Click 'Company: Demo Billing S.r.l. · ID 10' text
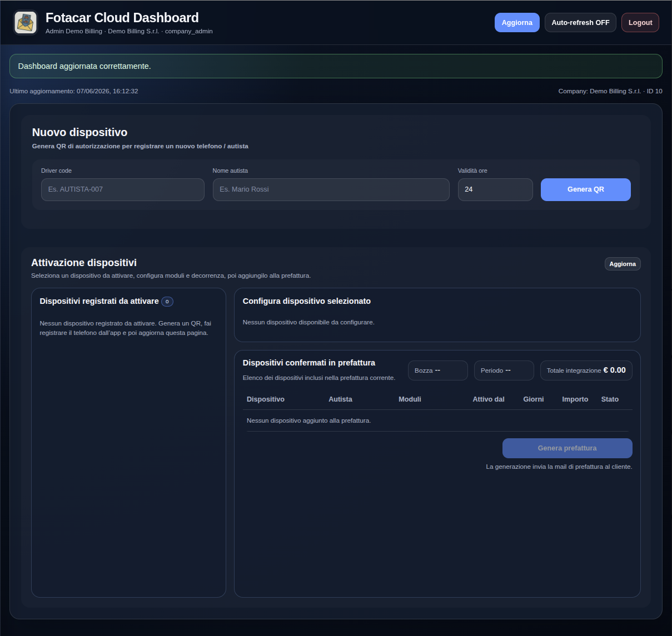 (610, 91)
